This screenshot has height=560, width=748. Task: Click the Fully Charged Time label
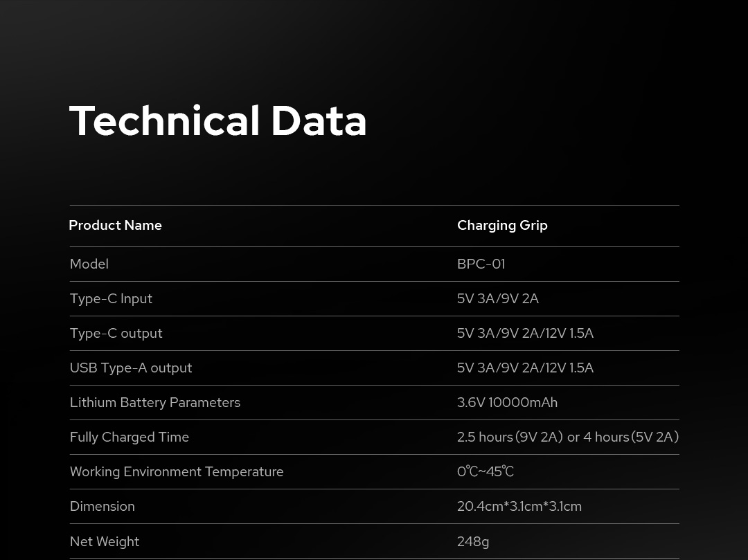pyautogui.click(x=130, y=437)
